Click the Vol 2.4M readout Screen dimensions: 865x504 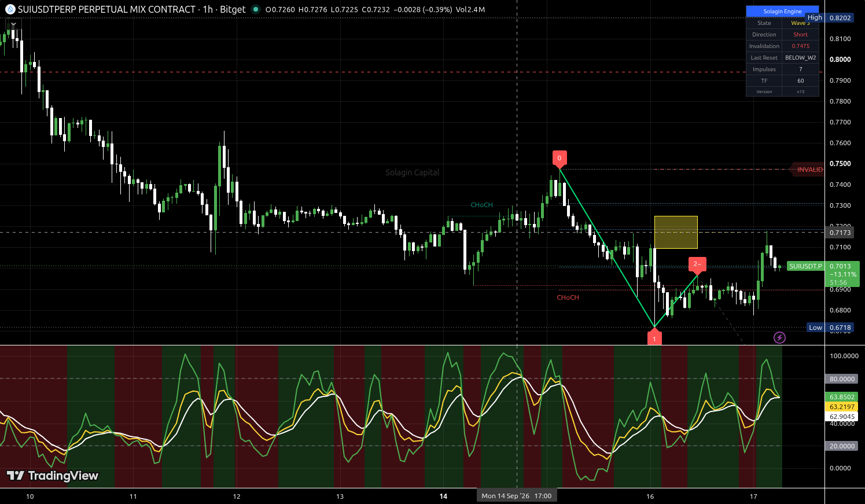(x=470, y=10)
